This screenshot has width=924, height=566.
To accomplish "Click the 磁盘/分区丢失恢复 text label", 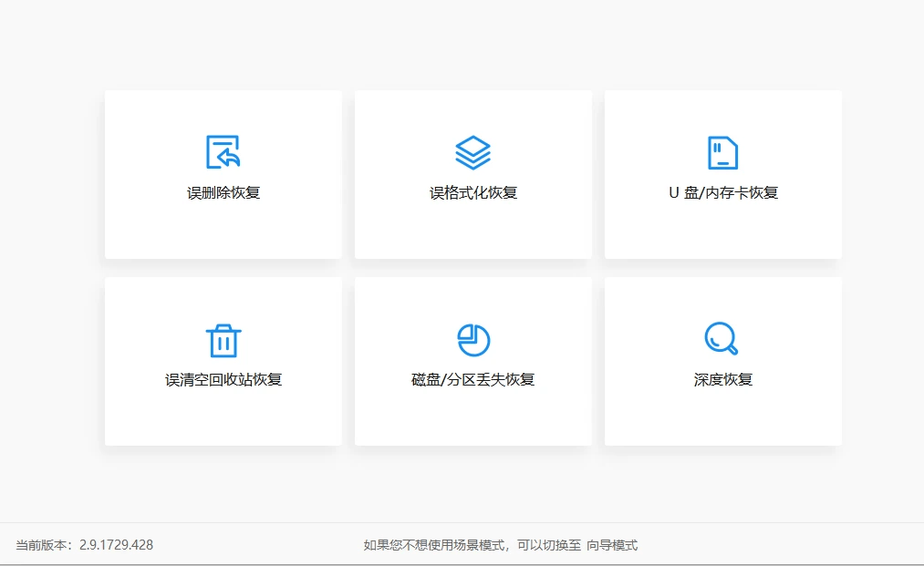I will (472, 380).
